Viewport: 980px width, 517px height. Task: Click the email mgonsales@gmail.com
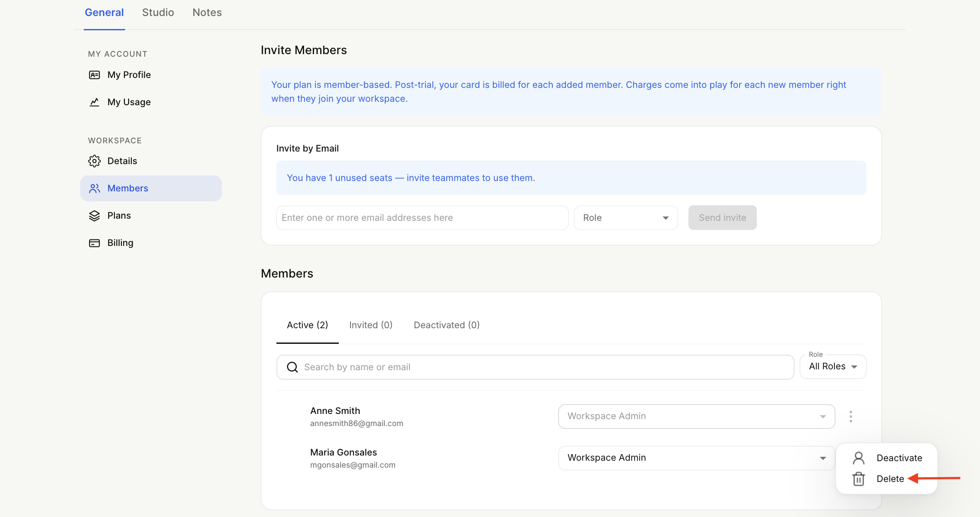click(x=353, y=465)
